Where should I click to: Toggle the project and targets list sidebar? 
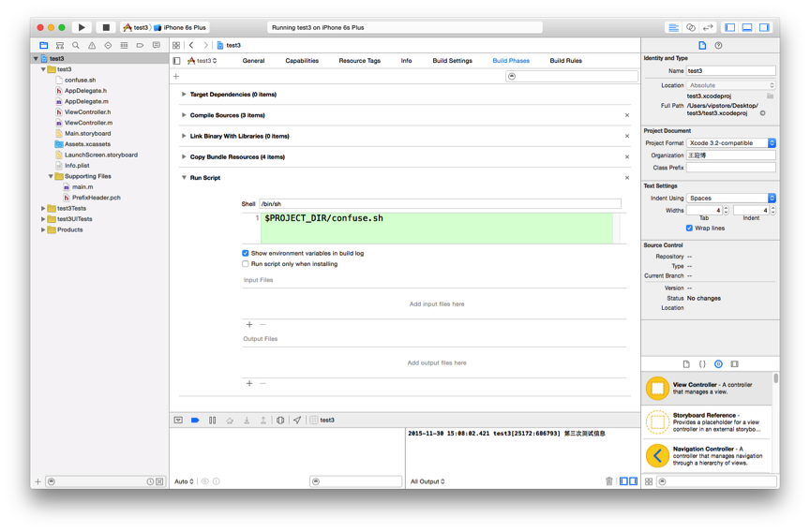click(176, 61)
